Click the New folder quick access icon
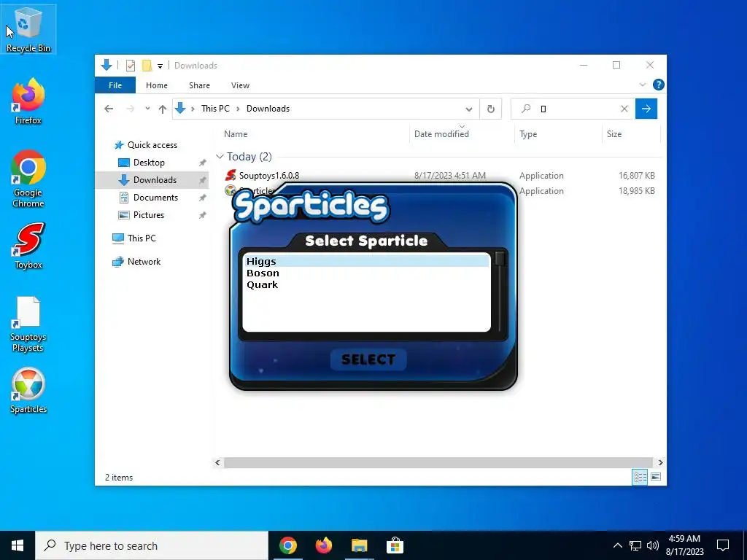 coord(147,66)
